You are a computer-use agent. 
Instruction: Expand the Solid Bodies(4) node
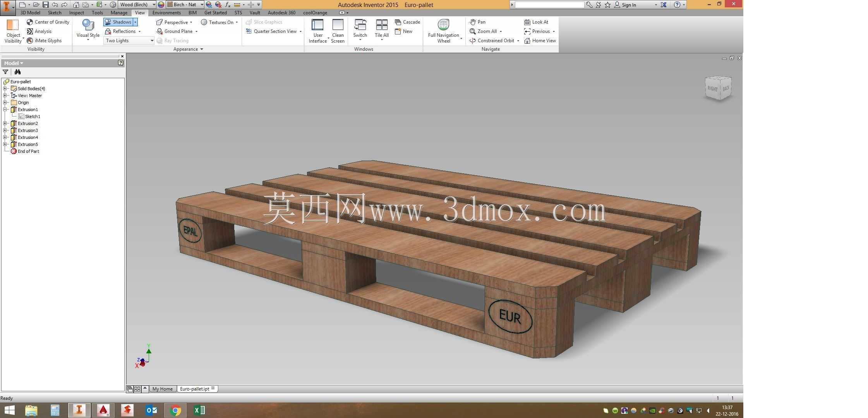click(x=5, y=89)
